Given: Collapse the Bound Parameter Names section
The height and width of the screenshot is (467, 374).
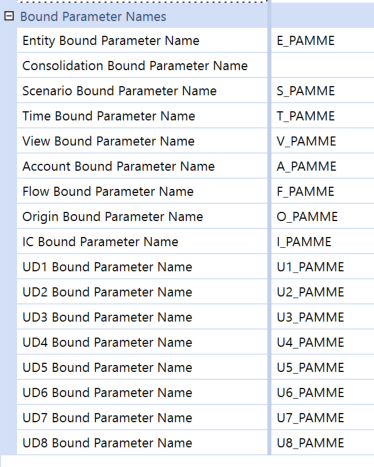Looking at the screenshot, I should pyautogui.click(x=9, y=16).
